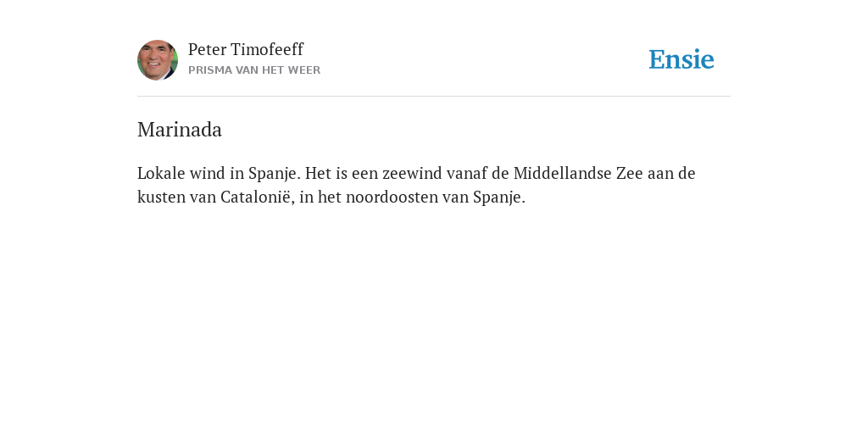Viewport: 868px width, 434px height.
Task: Click the word Catalonië in the text
Action: point(255,197)
